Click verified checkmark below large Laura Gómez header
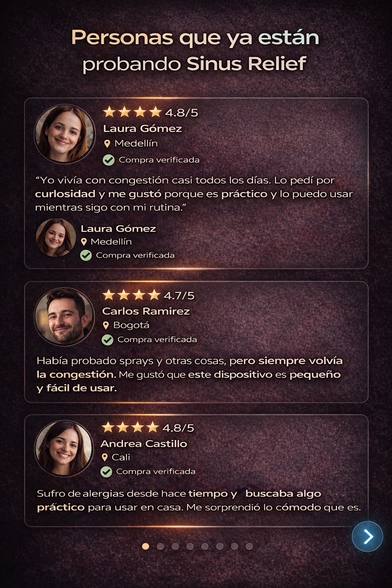The image size is (392, 588). point(109,160)
